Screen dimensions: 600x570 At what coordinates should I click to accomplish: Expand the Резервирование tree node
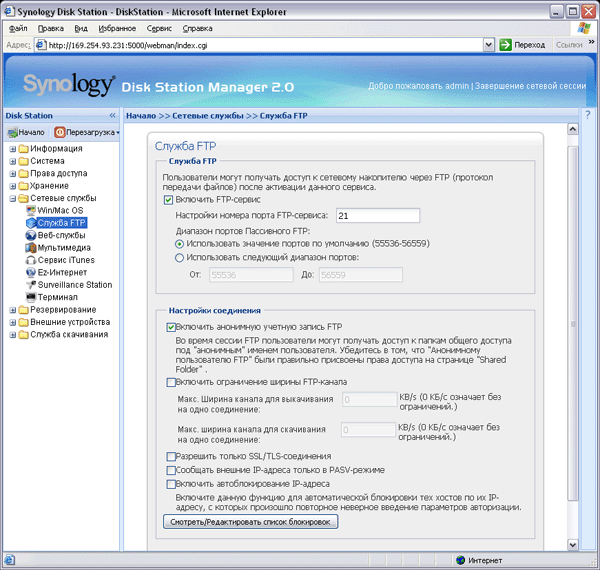[x=13, y=310]
